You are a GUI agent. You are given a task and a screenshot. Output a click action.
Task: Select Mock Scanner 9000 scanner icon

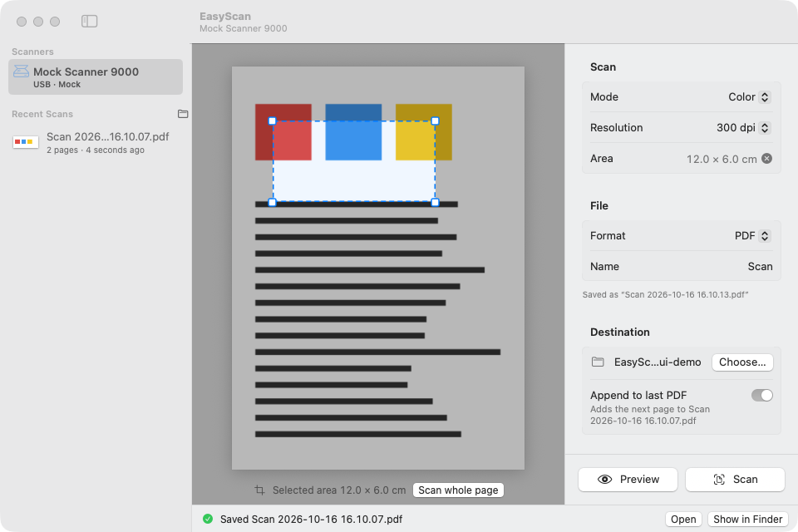[x=21, y=71]
